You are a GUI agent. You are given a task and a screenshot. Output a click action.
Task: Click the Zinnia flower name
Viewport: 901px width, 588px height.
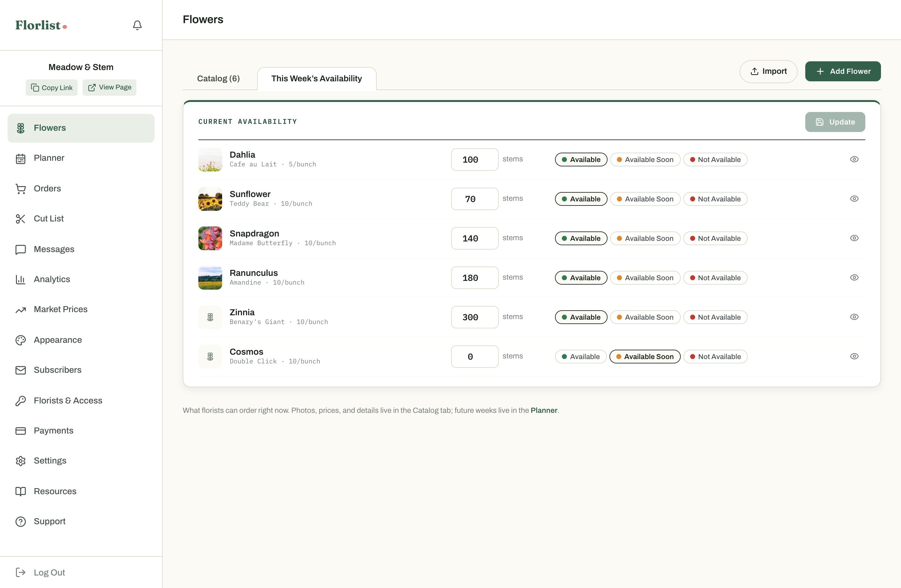(x=242, y=312)
